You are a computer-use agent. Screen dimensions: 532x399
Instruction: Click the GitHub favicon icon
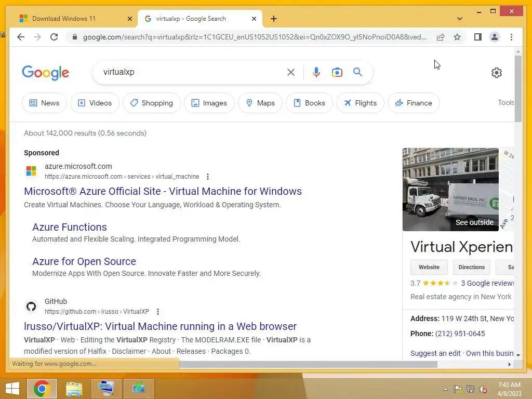[x=31, y=307]
